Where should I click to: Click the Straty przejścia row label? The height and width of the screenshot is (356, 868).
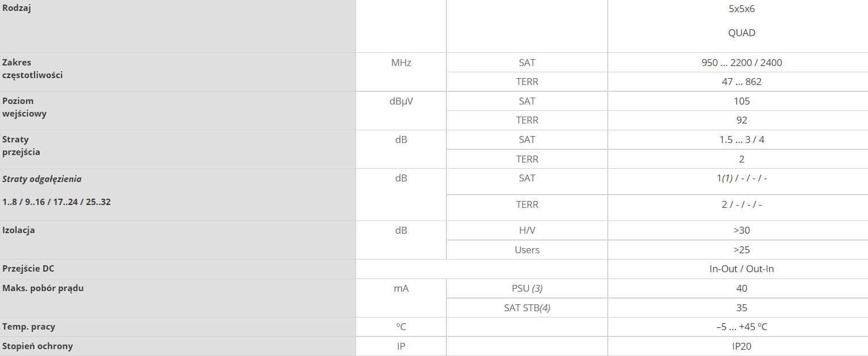click(x=21, y=146)
